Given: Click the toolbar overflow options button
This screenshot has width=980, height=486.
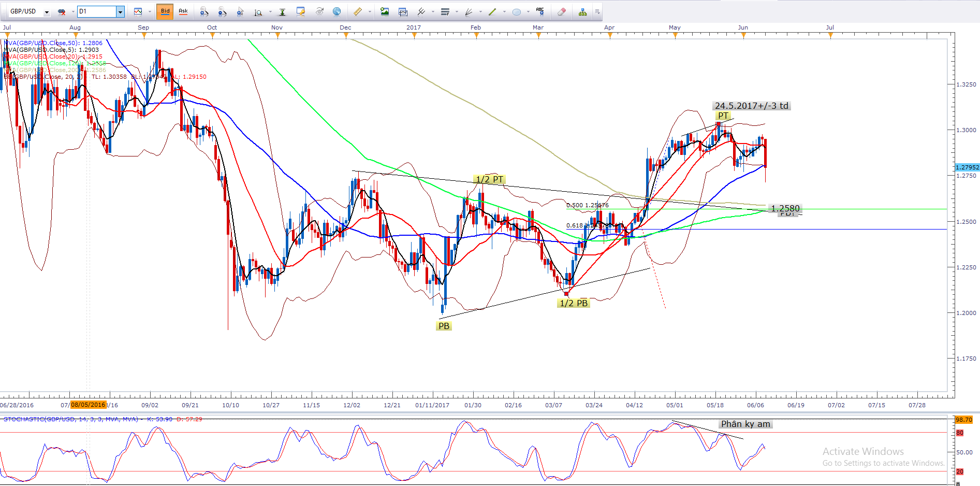Looking at the screenshot, I should click(597, 11).
